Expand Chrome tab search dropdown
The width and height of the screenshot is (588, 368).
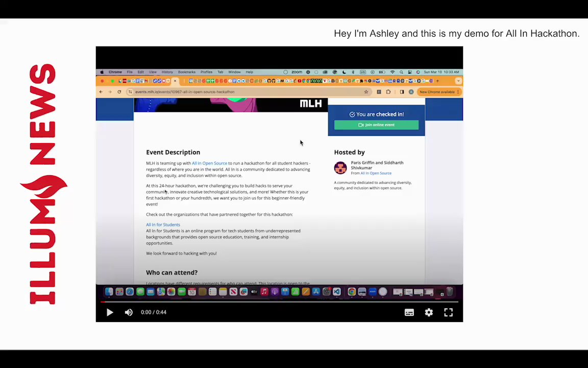(458, 81)
